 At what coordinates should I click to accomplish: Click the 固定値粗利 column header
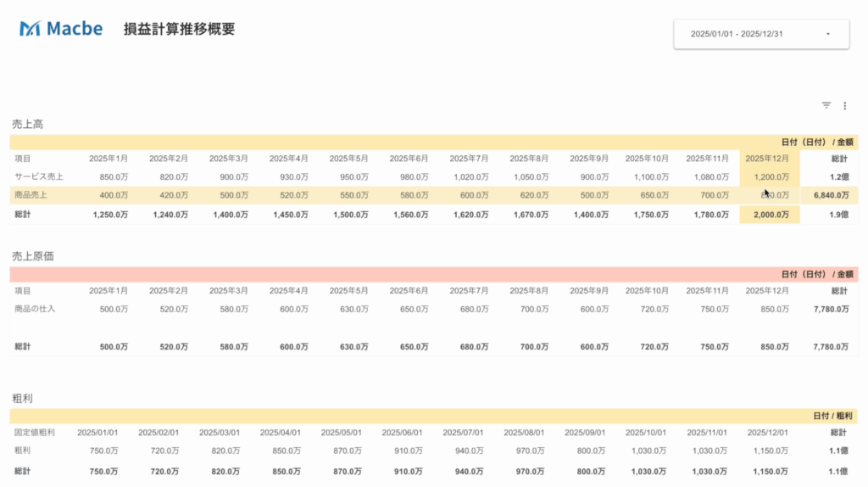click(35, 433)
